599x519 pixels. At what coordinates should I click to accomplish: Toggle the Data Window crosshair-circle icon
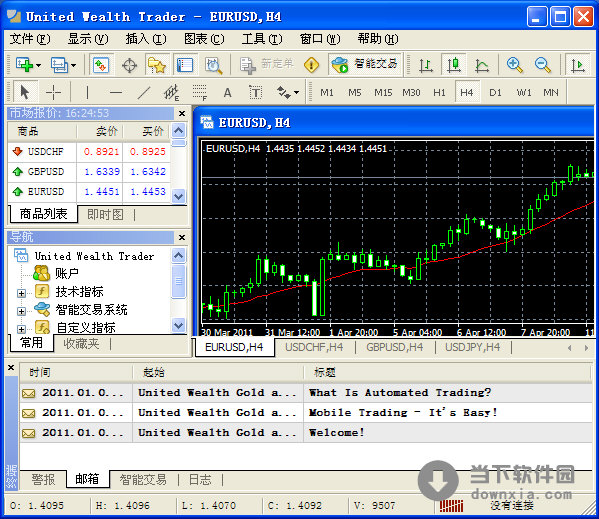(130, 65)
